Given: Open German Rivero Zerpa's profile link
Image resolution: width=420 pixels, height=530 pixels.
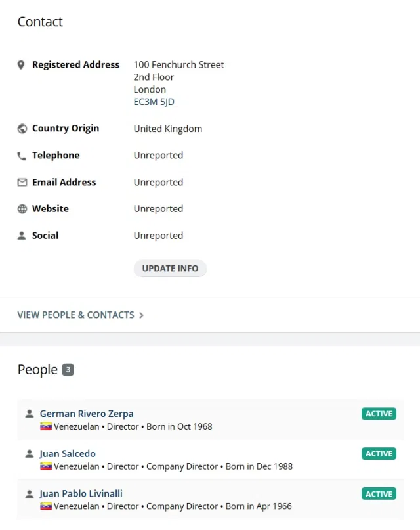Looking at the screenshot, I should pos(87,414).
